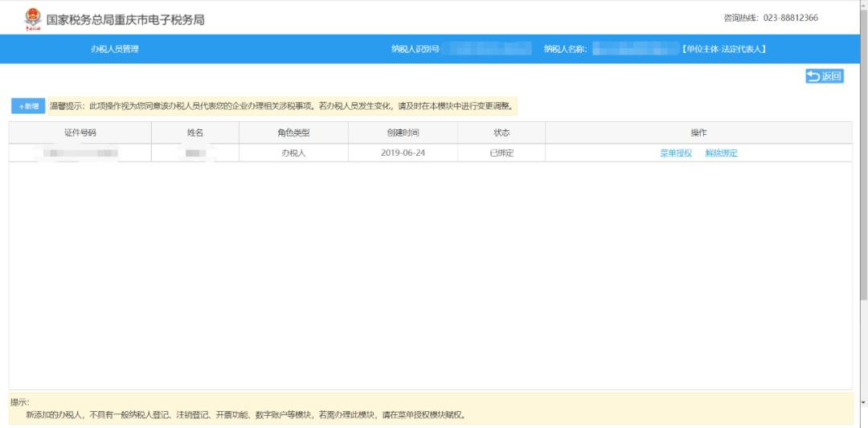The height and width of the screenshot is (428, 868).
Task: Click the 咨询热线 phone number
Action: pos(771,18)
